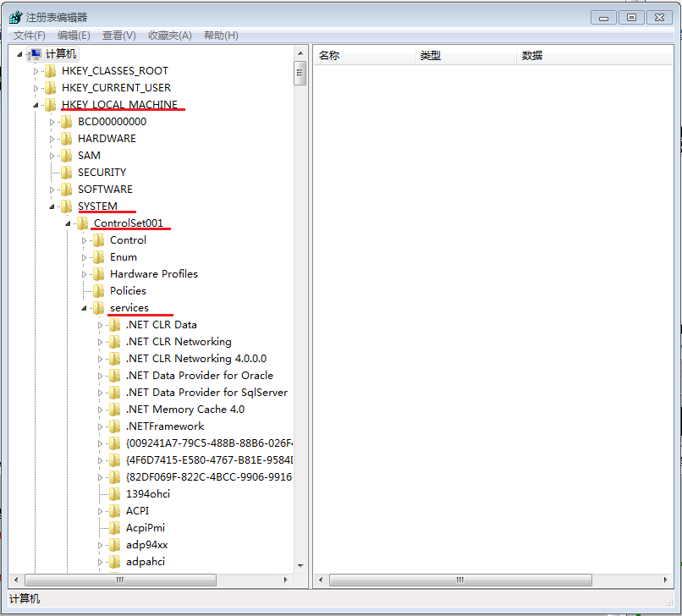
Task: Click the HKEY_CLASSES_ROOT folder icon
Action: (x=51, y=70)
